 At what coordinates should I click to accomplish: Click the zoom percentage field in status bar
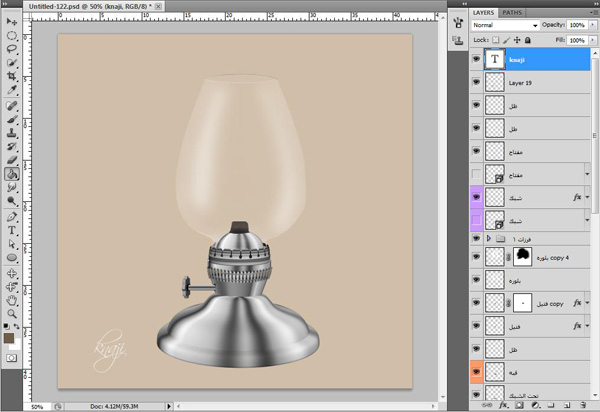pyautogui.click(x=36, y=407)
